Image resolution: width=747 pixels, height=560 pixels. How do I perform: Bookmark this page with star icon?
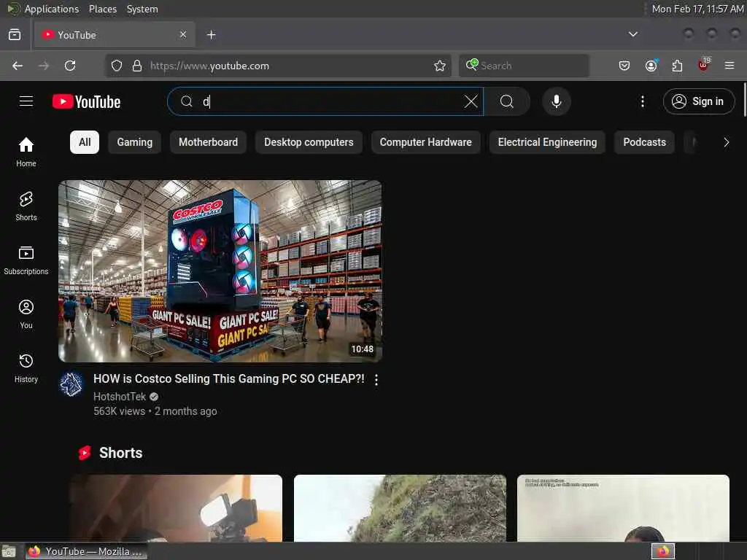(440, 66)
